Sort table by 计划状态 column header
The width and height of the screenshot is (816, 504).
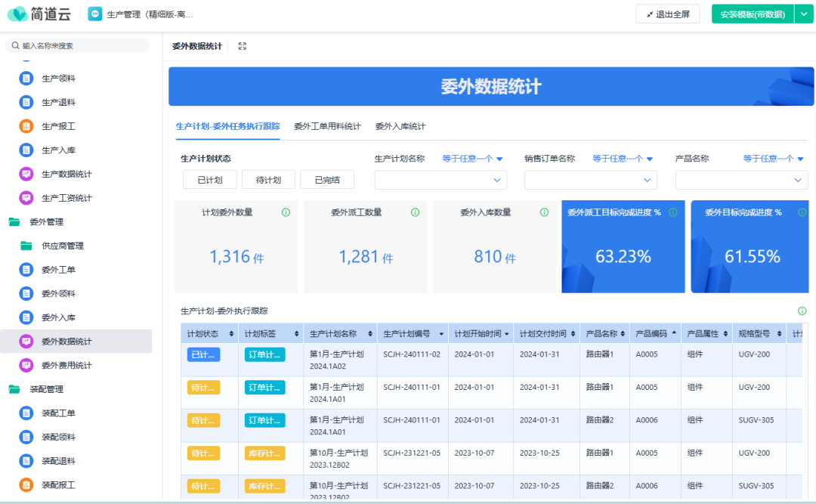coord(208,333)
